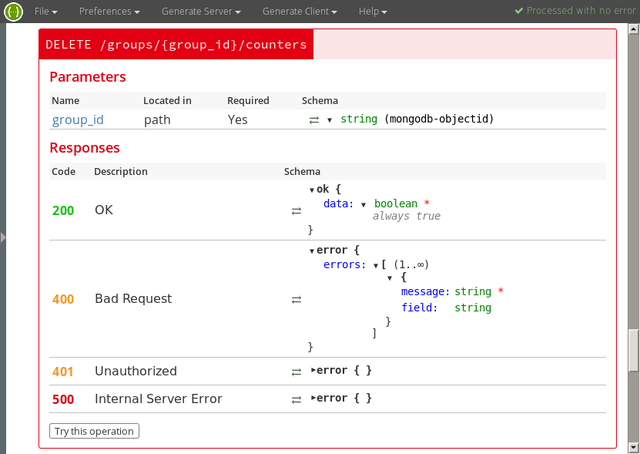Collapse the array item object arrow
This screenshot has height=454, width=640.
pos(390,278)
